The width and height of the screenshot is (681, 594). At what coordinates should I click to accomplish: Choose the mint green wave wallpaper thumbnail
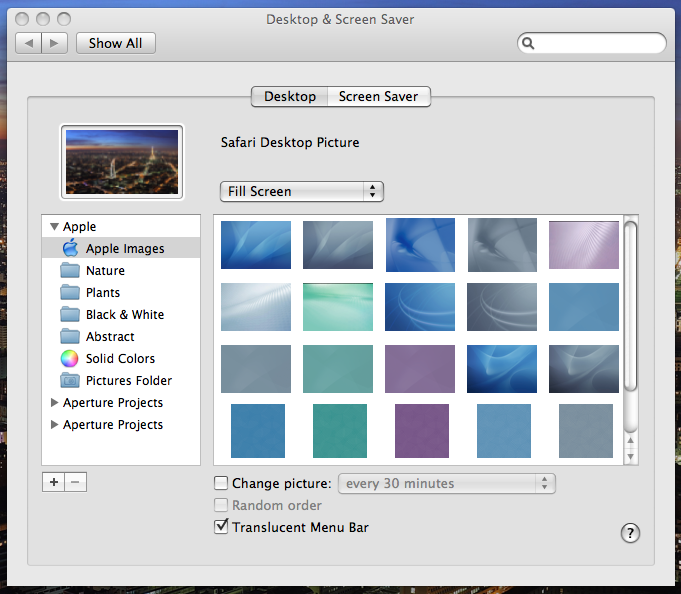338,307
